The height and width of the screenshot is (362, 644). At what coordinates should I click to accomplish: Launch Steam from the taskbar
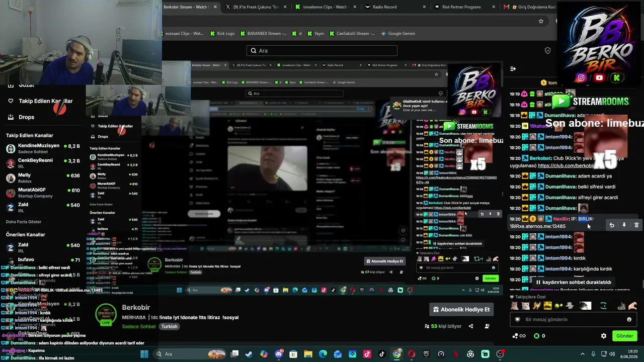(x=249, y=354)
